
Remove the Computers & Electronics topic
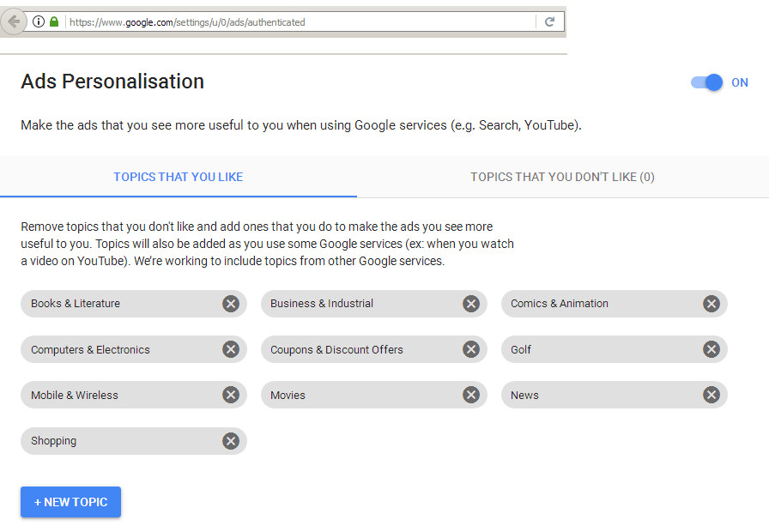(x=230, y=349)
